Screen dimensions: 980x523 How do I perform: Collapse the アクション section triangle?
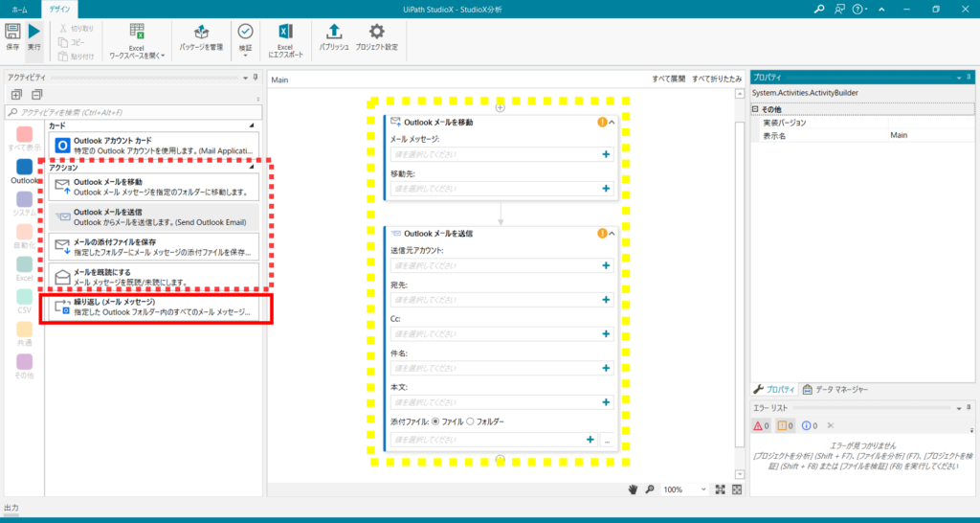(252, 168)
